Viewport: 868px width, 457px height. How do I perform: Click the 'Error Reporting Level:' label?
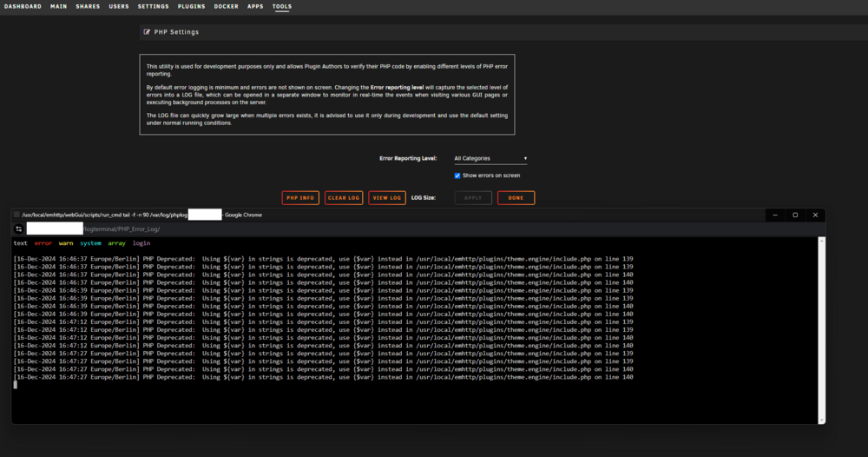pos(408,158)
